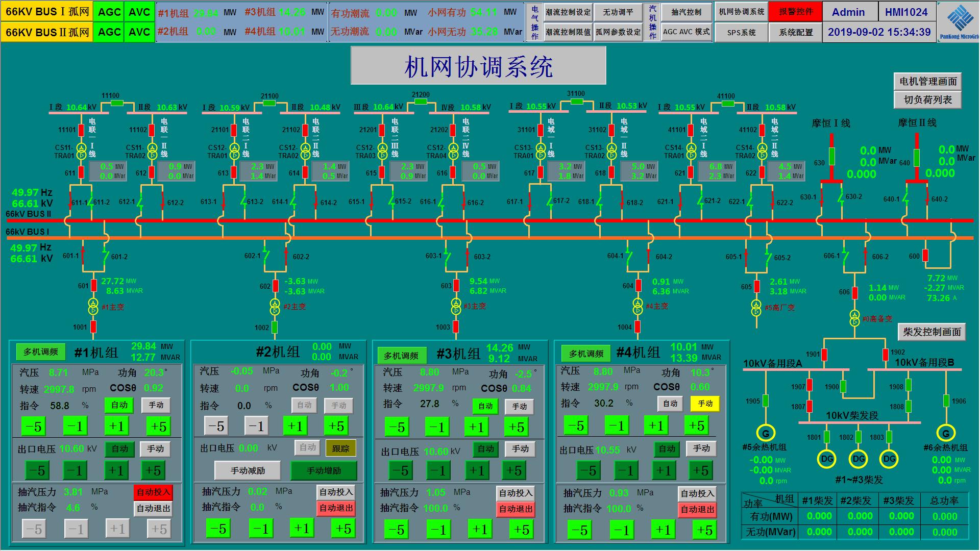
Task: Click green breaker 1002 of #2 transformer
Action: (x=275, y=327)
